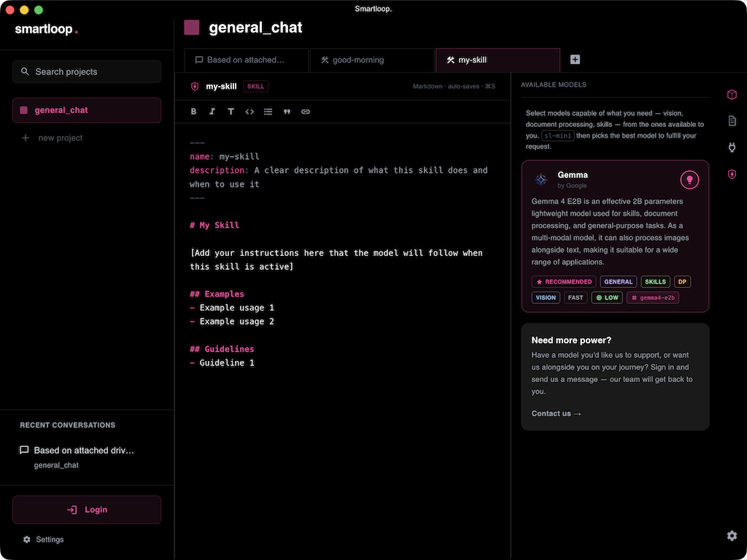Viewport: 747px width, 560px height.
Task: Insert a hyperlink with the link icon
Action: 306,112
